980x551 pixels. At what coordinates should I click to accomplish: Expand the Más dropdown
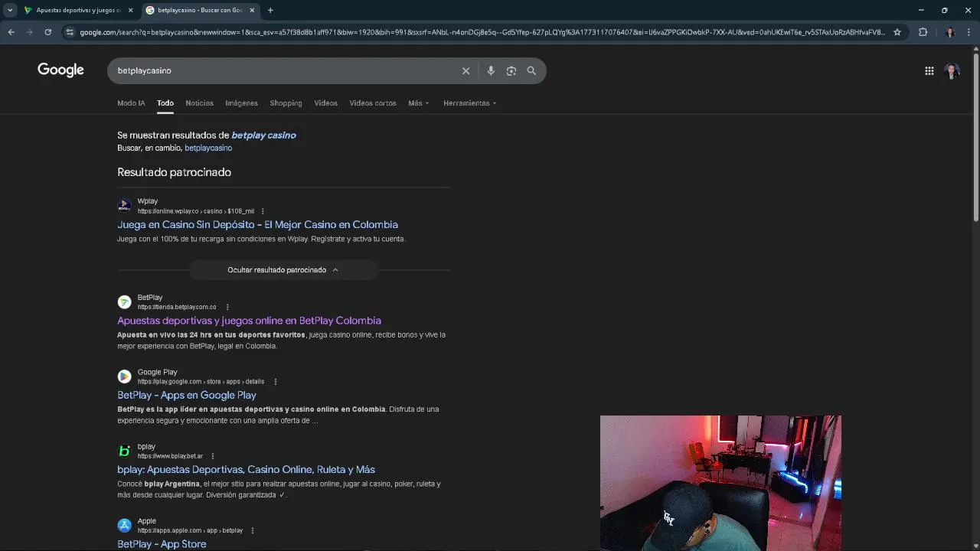(x=419, y=103)
